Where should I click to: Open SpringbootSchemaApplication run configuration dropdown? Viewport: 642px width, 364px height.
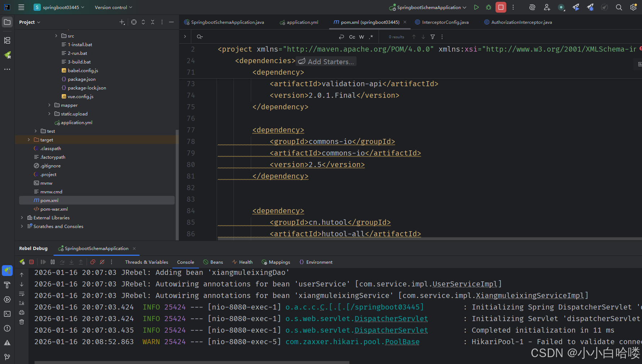coord(428,7)
